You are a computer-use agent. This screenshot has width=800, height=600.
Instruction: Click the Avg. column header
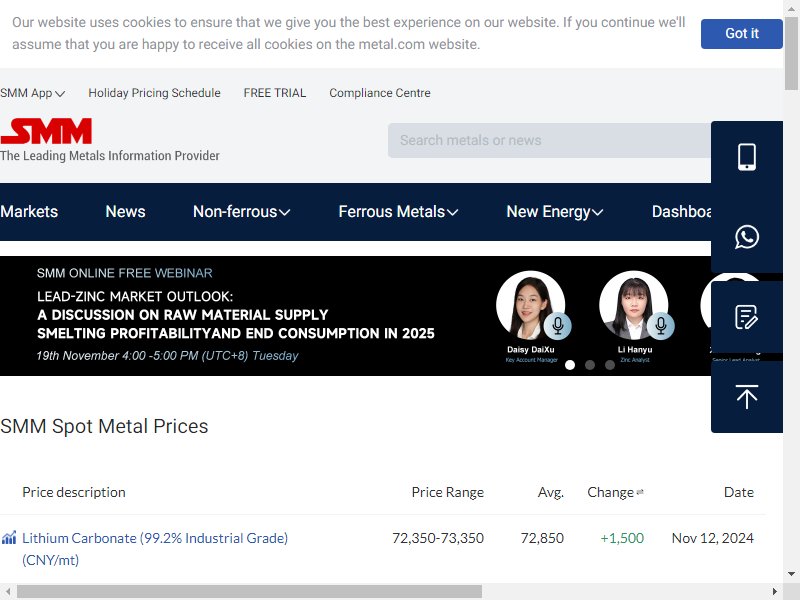click(x=551, y=492)
